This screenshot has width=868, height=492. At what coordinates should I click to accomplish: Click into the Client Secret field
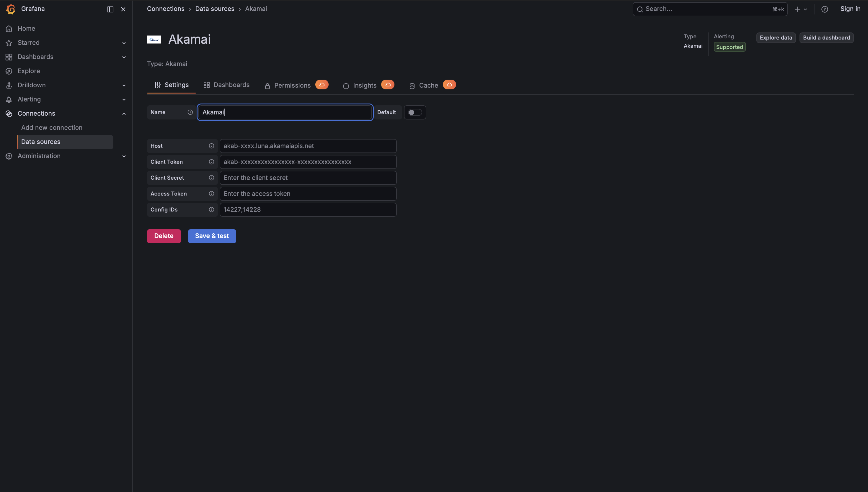(x=308, y=178)
